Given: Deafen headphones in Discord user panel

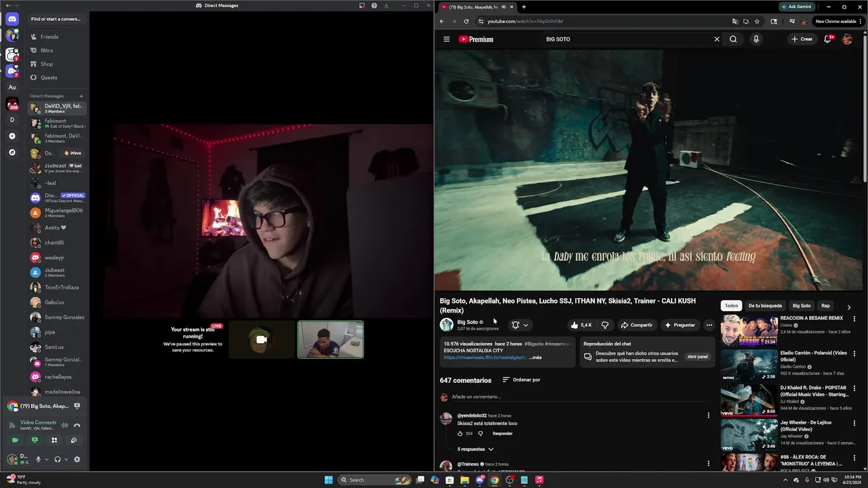Looking at the screenshot, I should 57,459.
